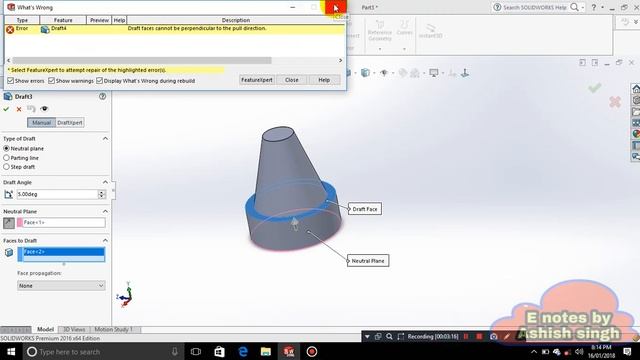Click the Type column header in What's Wrong
The height and width of the screenshot is (360, 640).
pos(22,20)
